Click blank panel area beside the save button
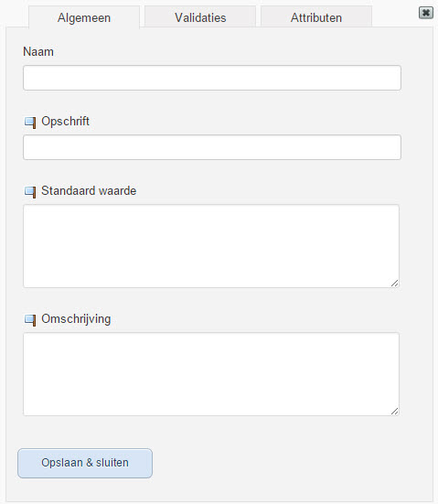The width and height of the screenshot is (438, 504). [x=289, y=463]
